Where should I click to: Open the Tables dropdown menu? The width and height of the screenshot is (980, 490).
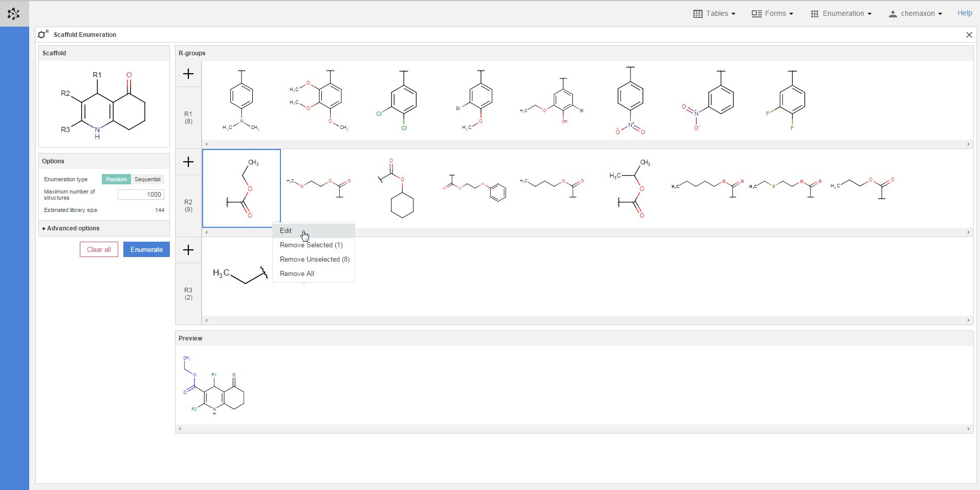[714, 14]
